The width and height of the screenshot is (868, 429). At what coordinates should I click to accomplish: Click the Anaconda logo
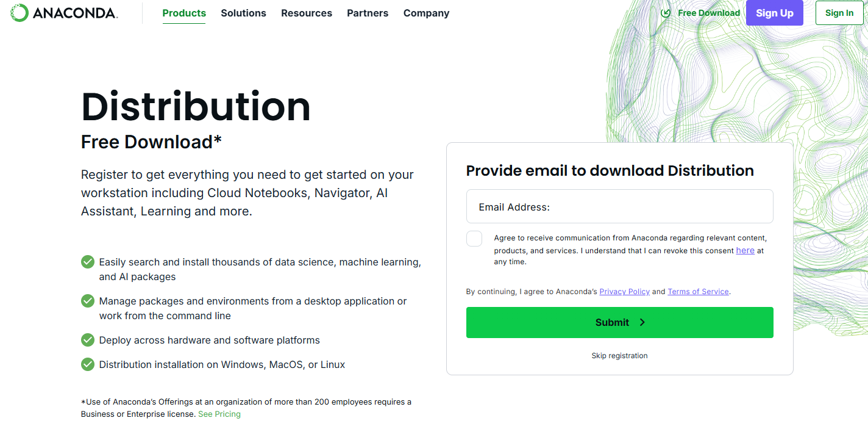coord(64,13)
